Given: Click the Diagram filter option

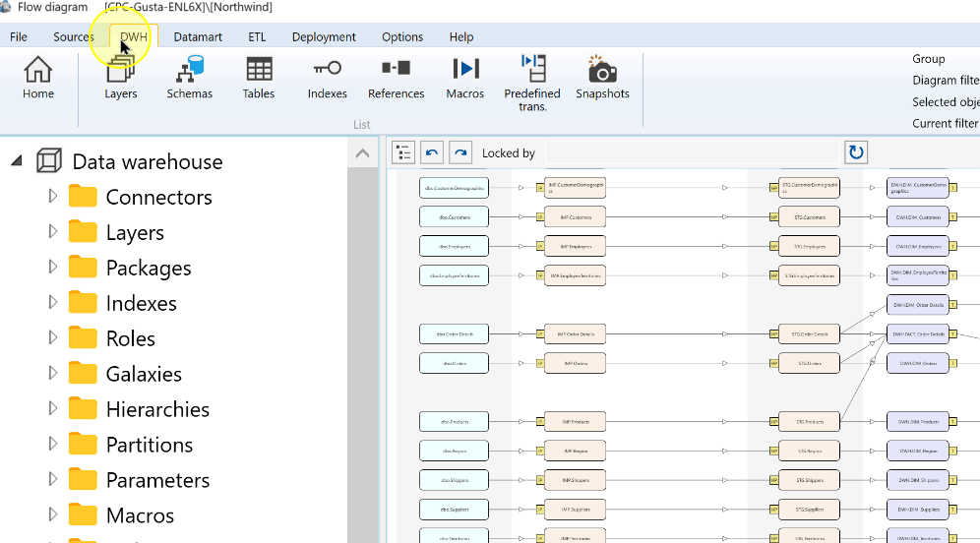Looking at the screenshot, I should (946, 80).
